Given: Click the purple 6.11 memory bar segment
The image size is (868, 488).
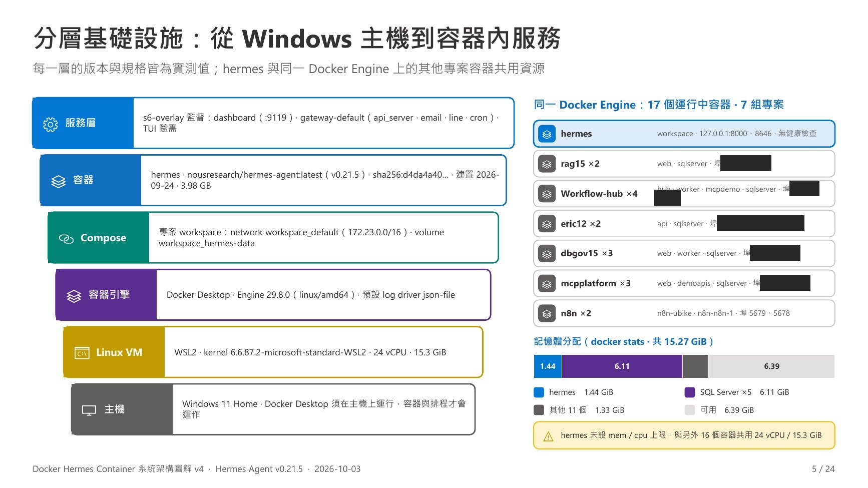Looking at the screenshot, I should click(x=622, y=366).
